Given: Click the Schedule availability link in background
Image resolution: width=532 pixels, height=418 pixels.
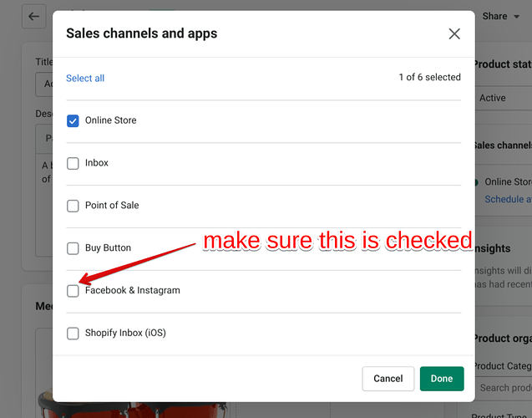Looking at the screenshot, I should (x=509, y=199).
